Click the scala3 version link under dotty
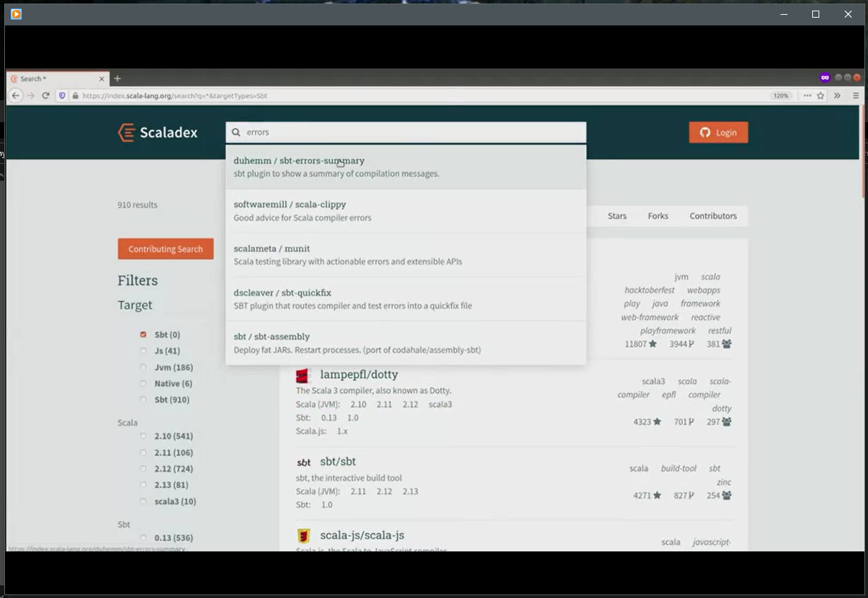The height and width of the screenshot is (598, 868). point(440,405)
